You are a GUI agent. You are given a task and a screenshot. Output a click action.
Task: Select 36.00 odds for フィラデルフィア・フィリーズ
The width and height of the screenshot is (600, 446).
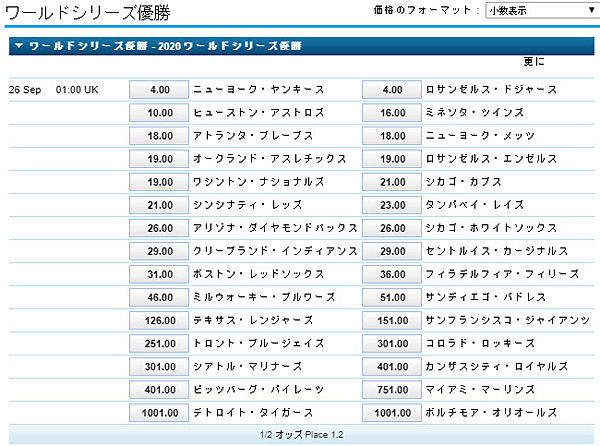pyautogui.click(x=392, y=274)
